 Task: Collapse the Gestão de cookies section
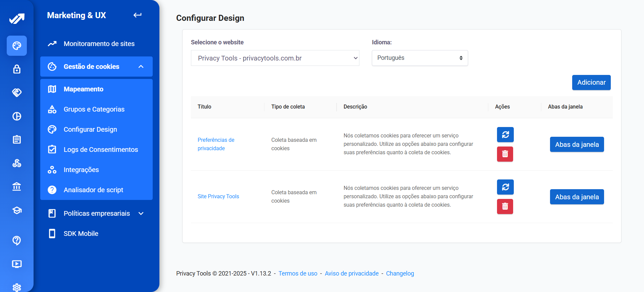click(x=141, y=67)
